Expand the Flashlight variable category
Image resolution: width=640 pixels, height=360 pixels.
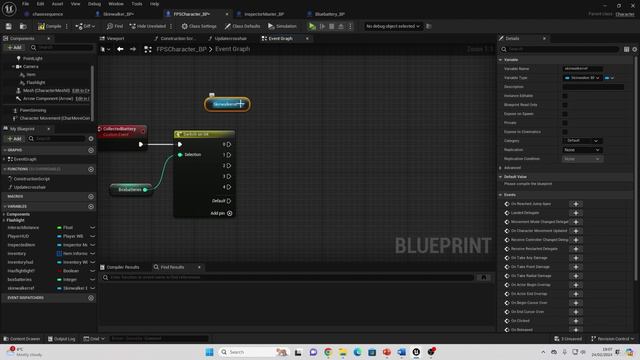point(4,220)
